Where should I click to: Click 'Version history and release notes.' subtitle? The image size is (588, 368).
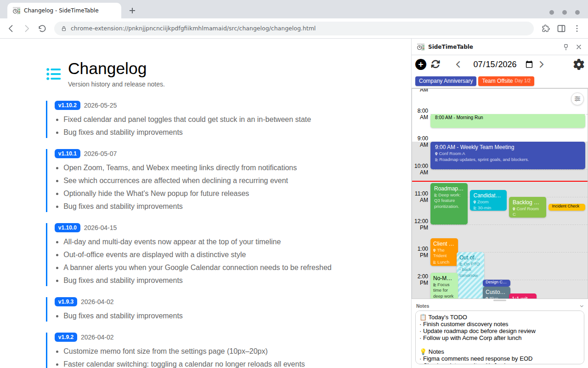(x=116, y=85)
